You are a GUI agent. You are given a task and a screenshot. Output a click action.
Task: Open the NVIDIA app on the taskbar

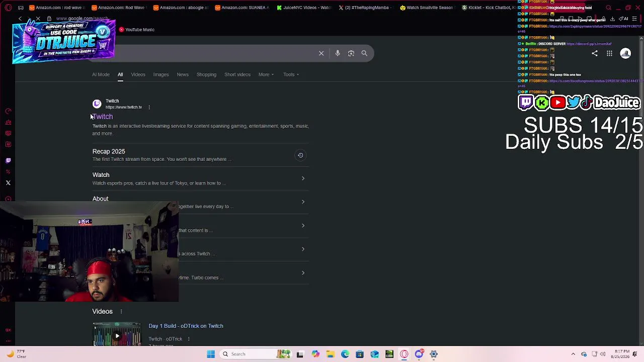pos(389,354)
